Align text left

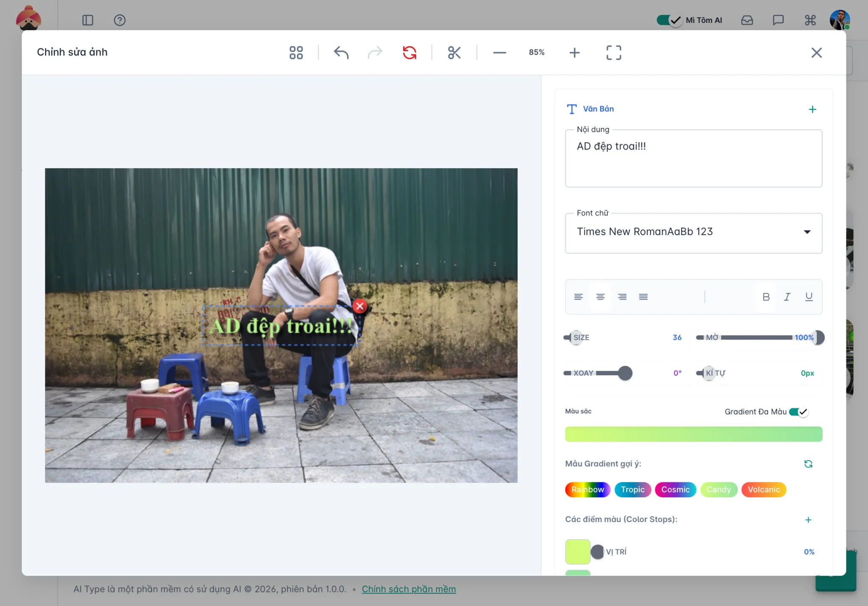click(579, 297)
